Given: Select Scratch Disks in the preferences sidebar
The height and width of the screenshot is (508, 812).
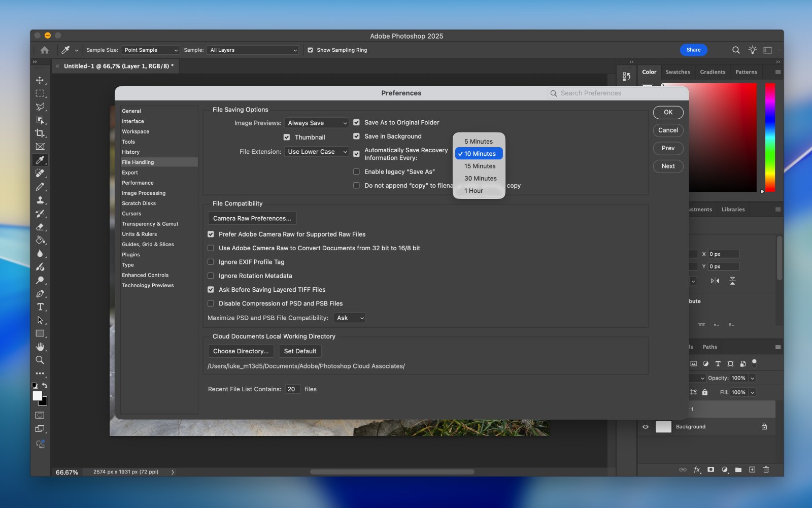Looking at the screenshot, I should pos(139,203).
